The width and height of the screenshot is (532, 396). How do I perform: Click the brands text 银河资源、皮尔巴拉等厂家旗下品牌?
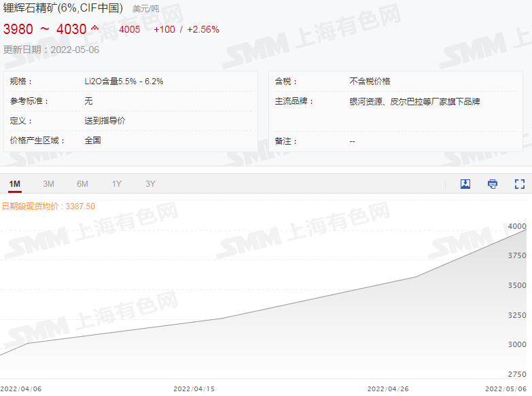pyautogui.click(x=414, y=101)
